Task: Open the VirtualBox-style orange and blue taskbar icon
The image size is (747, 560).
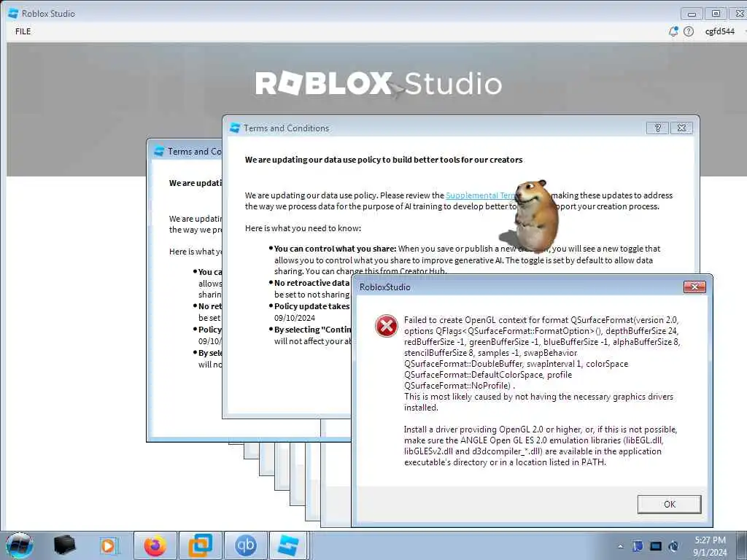Action: pos(200,545)
